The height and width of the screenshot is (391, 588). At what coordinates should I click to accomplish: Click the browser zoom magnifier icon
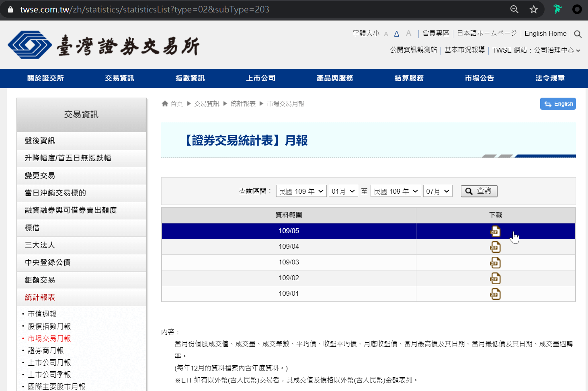(514, 9)
